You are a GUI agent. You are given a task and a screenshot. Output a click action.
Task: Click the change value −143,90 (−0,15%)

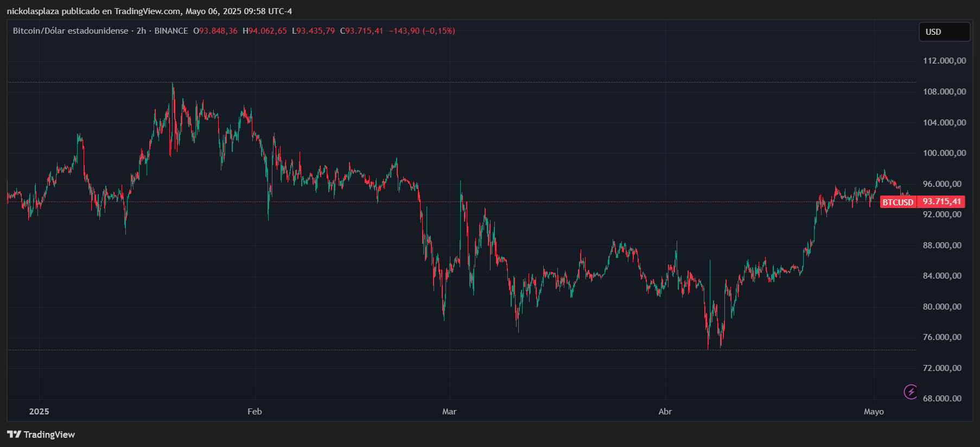click(422, 31)
